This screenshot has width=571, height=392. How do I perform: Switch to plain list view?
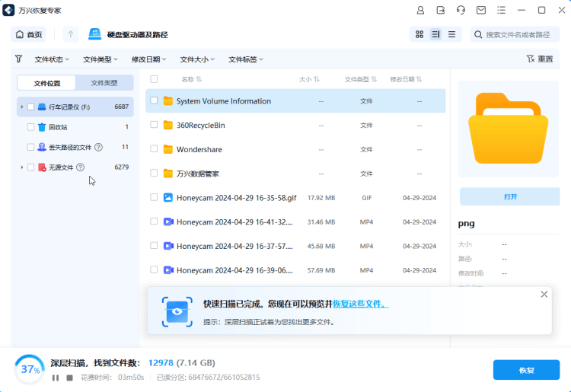(451, 34)
